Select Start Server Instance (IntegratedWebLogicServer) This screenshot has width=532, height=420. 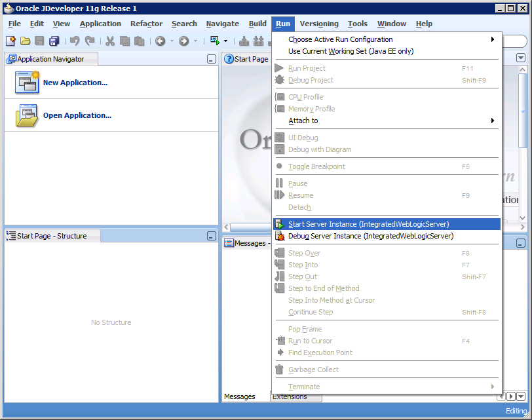(360, 223)
